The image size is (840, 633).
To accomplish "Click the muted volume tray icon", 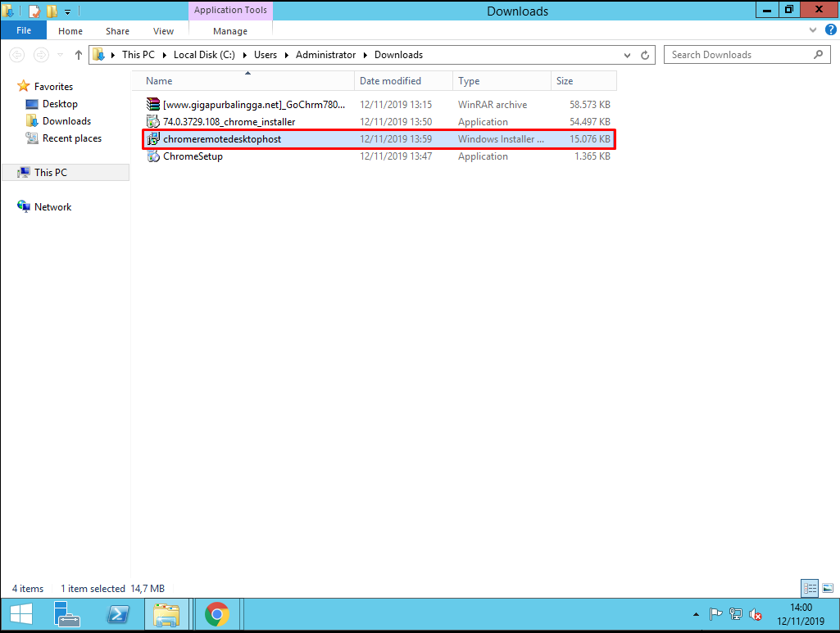I will [756, 615].
